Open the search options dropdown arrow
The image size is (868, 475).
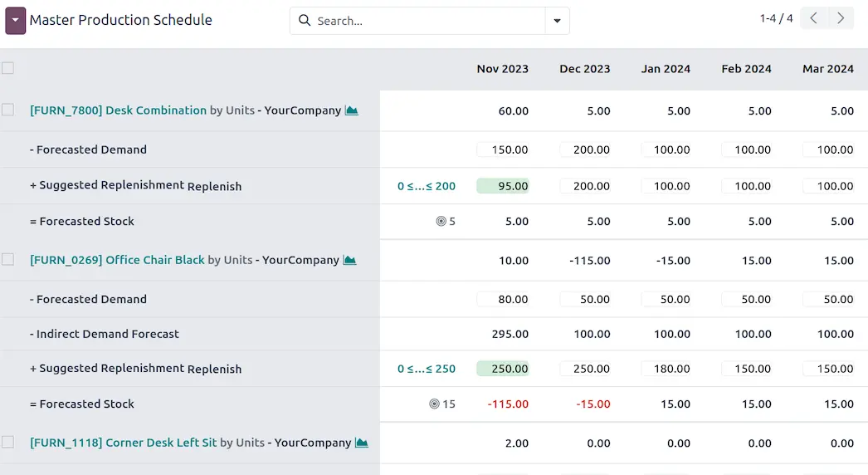pyautogui.click(x=558, y=21)
